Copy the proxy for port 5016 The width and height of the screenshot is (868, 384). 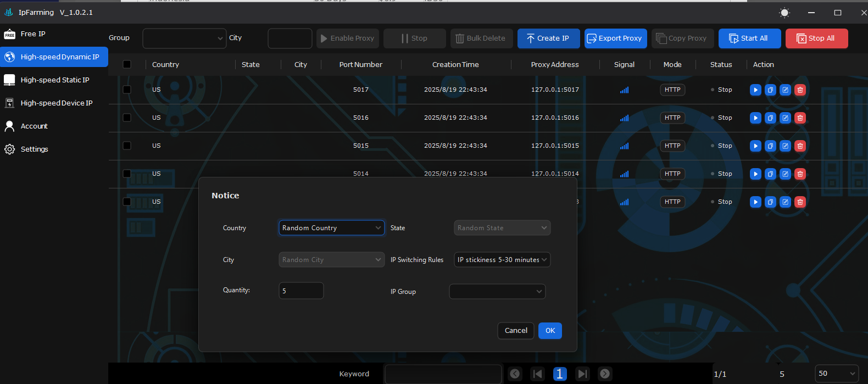[x=771, y=118]
